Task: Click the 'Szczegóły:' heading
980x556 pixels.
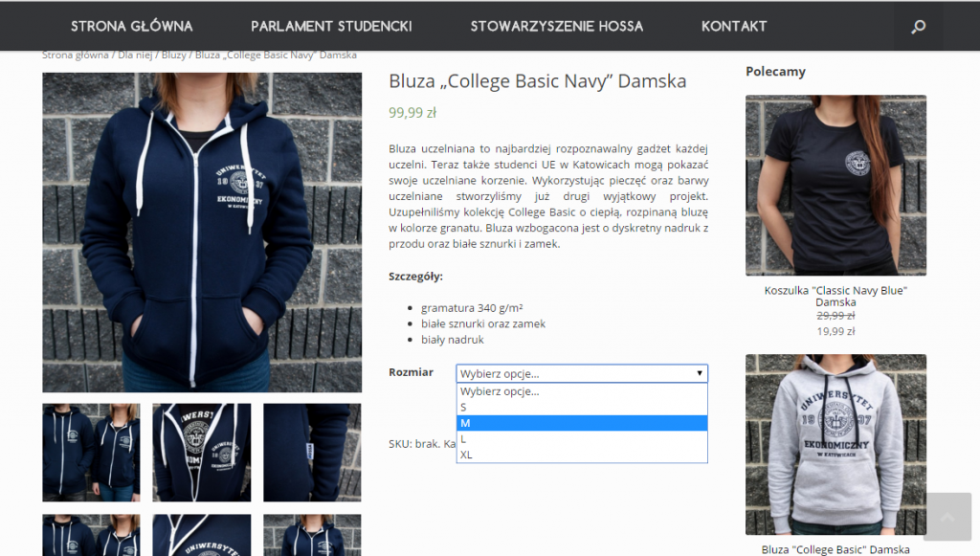Action: 415,277
